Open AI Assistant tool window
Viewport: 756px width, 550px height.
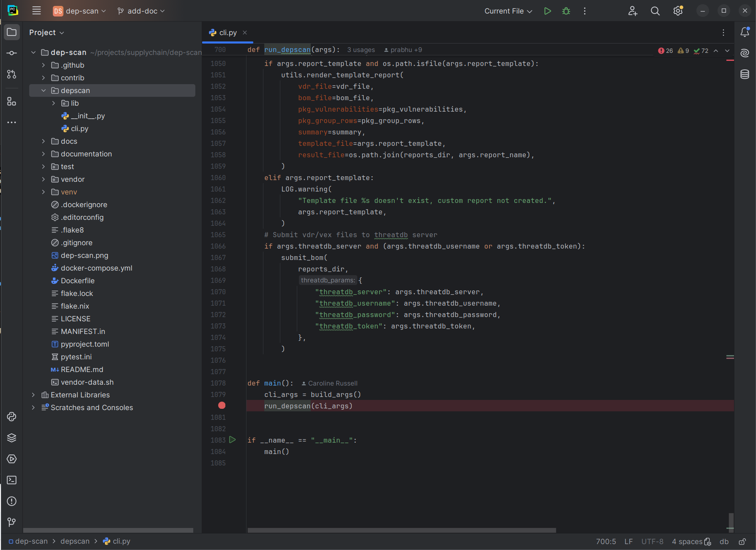745,53
